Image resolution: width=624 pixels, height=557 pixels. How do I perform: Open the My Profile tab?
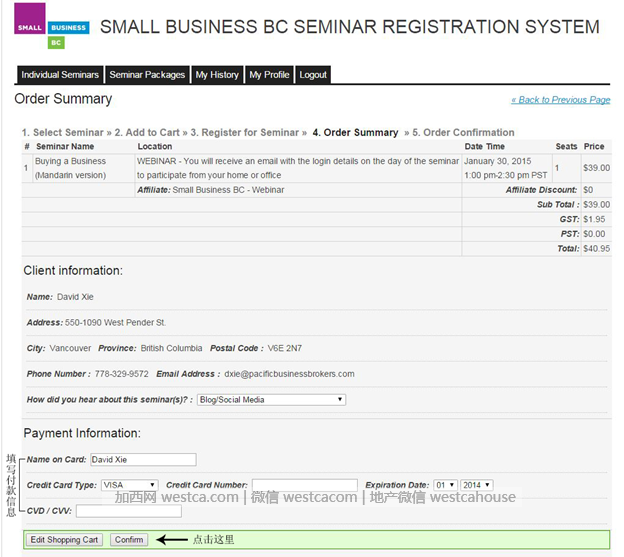click(x=269, y=75)
